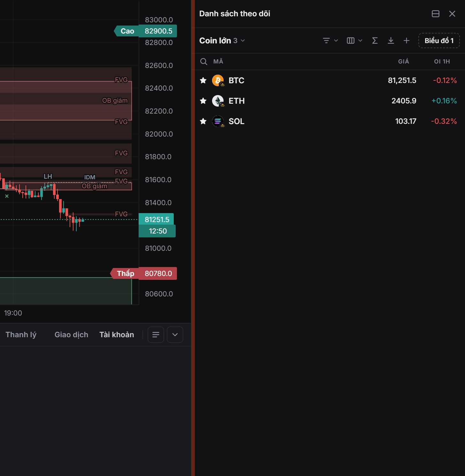Open the column layout icon
Viewport: 465px width, 476px height.
pos(351,41)
